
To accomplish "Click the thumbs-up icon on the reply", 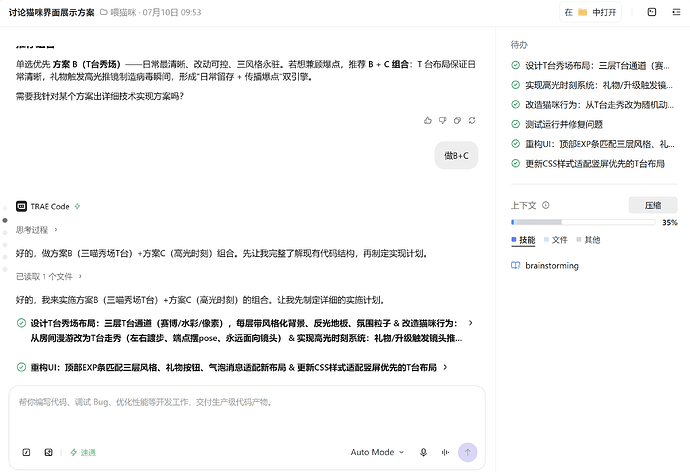I will click(427, 121).
